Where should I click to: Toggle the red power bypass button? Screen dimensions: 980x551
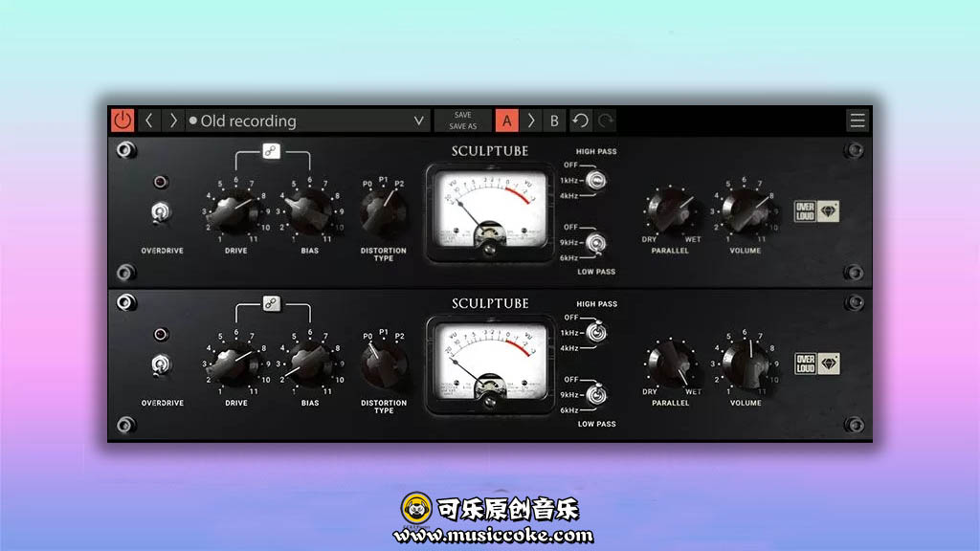122,120
